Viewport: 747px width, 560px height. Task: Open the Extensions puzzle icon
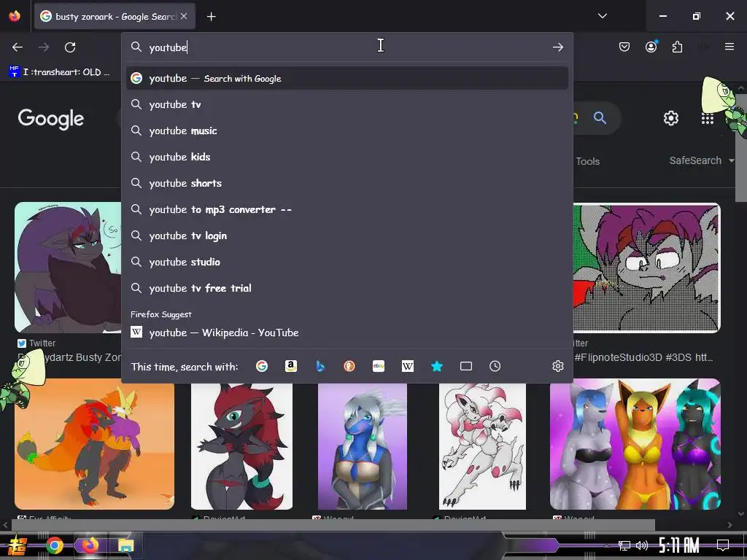[x=677, y=47]
